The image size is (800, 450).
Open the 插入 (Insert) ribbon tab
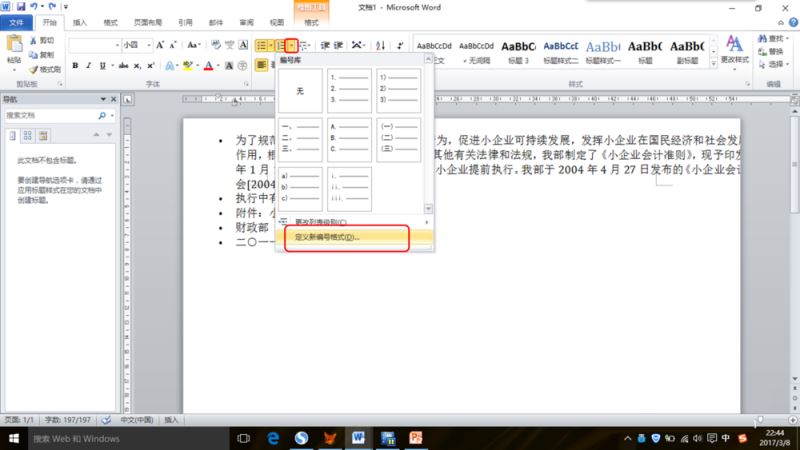pyautogui.click(x=80, y=21)
